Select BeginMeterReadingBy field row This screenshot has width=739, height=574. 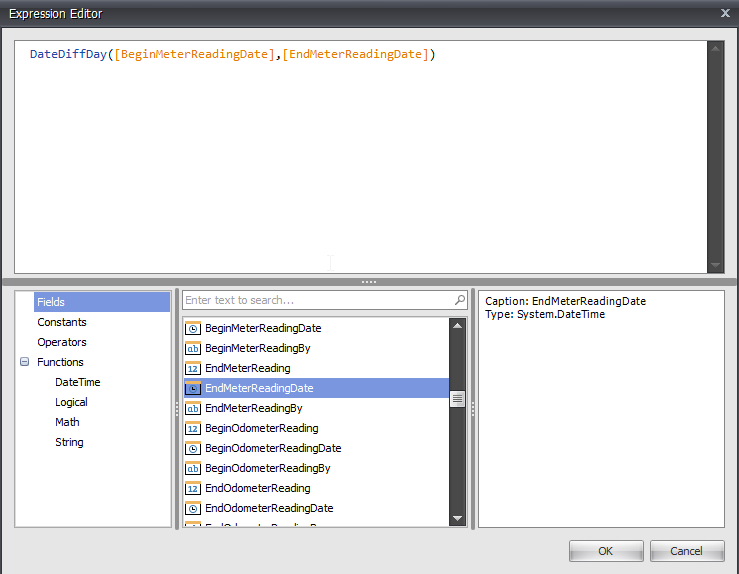click(316, 349)
